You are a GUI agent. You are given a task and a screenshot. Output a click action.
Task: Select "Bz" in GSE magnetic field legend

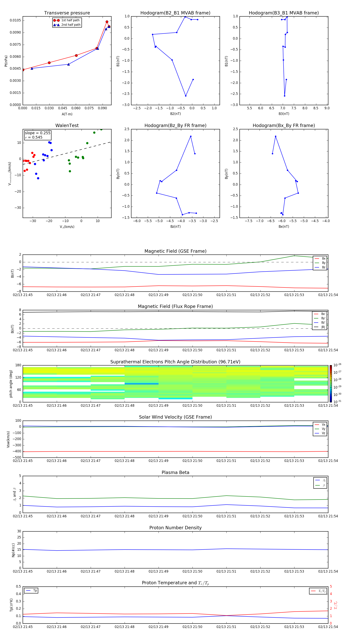320,268
